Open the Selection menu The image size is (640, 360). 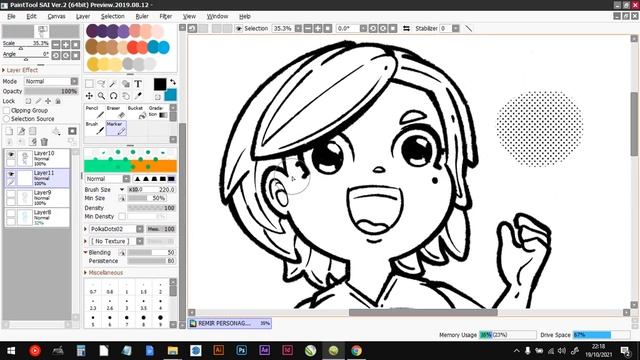[x=113, y=16]
